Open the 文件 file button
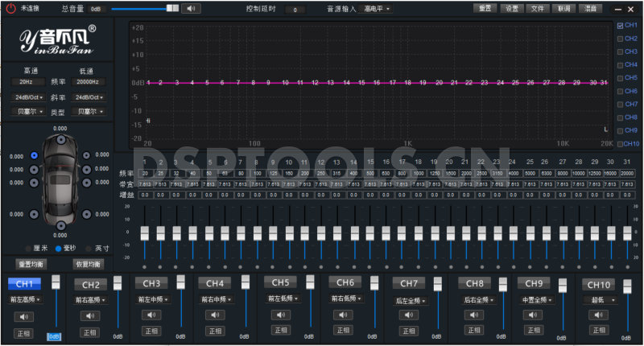Viewport: 644px width, 346px height. 537,8
